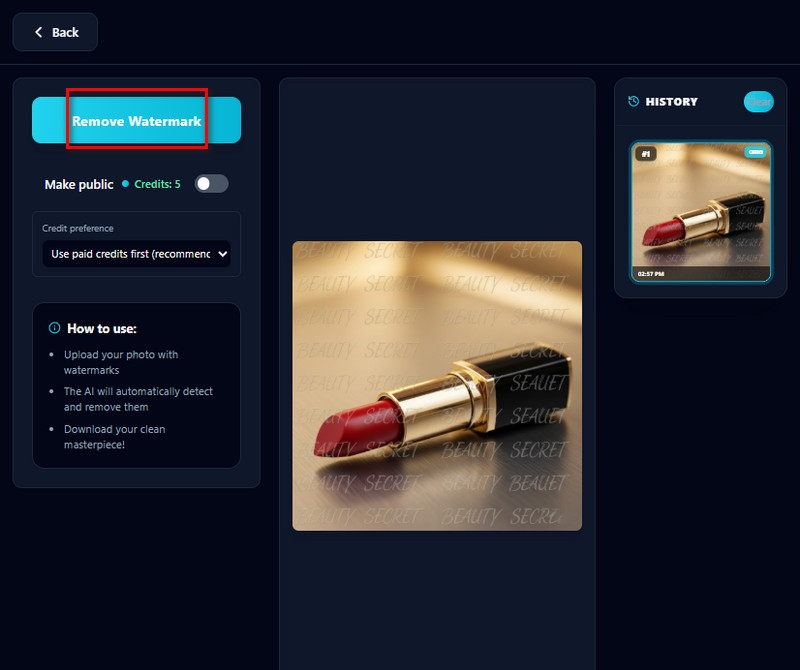Click the History clock icon

[x=634, y=101]
